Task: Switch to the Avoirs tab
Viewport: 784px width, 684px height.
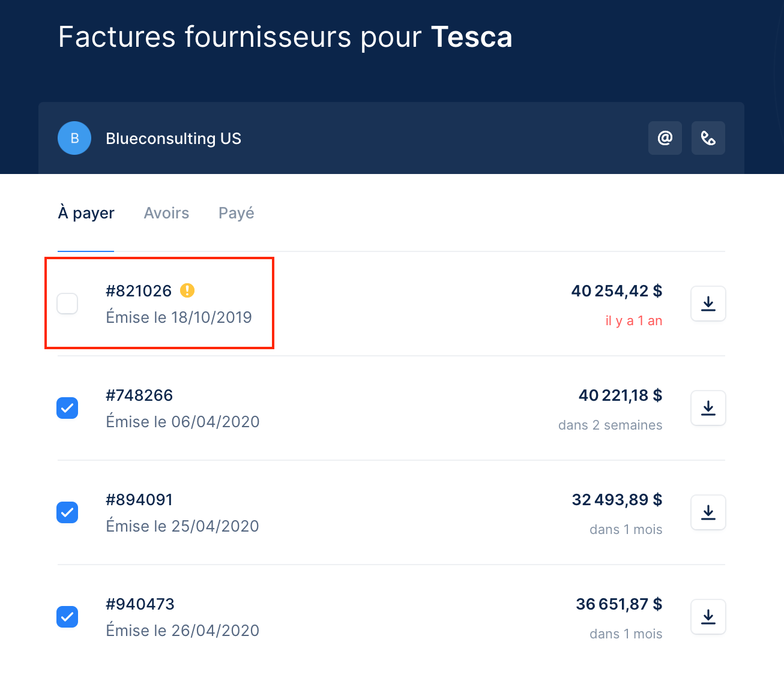Action: coord(166,213)
